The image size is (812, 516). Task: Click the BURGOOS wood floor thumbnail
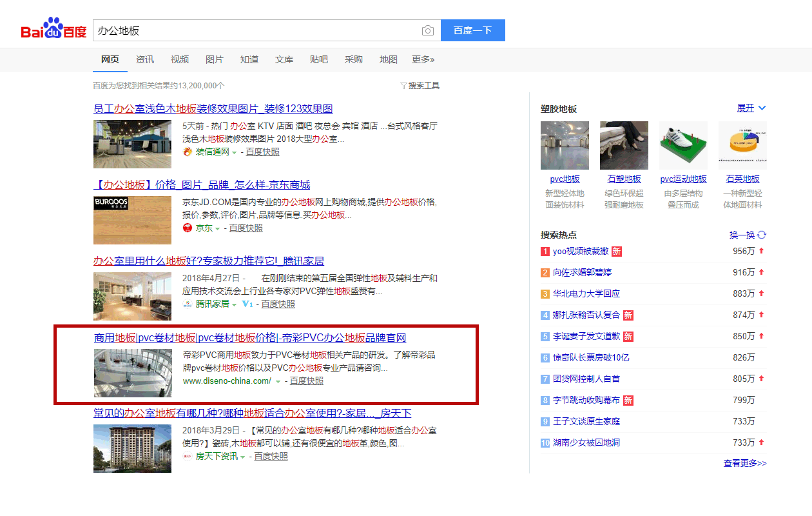point(132,220)
